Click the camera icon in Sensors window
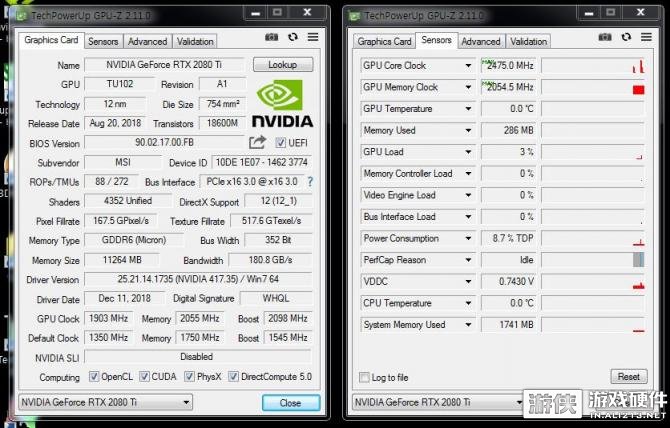The height and width of the screenshot is (428, 670). click(605, 38)
